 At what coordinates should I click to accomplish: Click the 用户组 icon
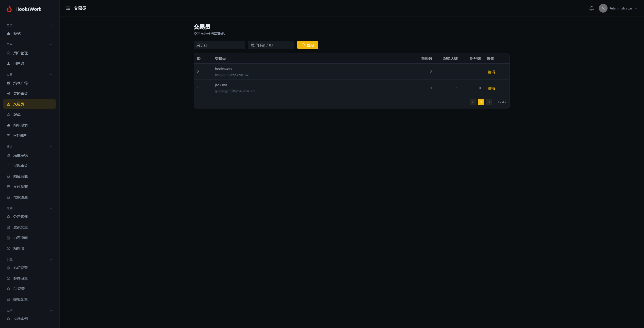(8, 64)
